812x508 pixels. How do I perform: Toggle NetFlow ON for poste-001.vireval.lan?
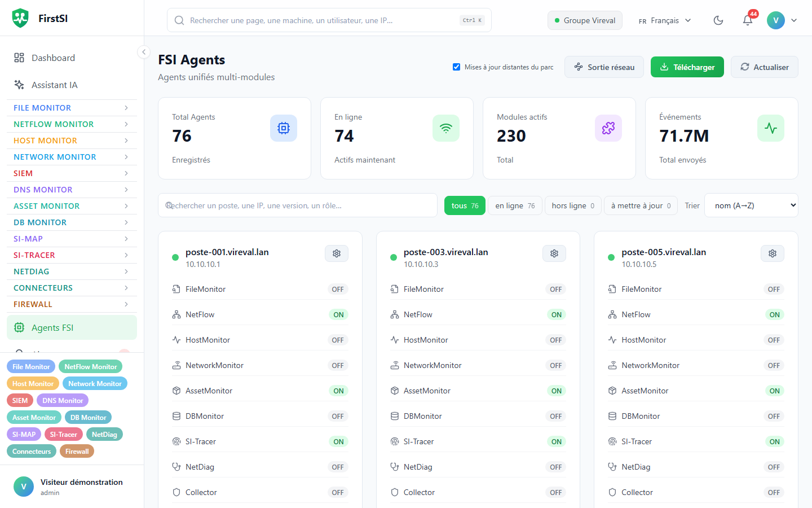[338, 314]
